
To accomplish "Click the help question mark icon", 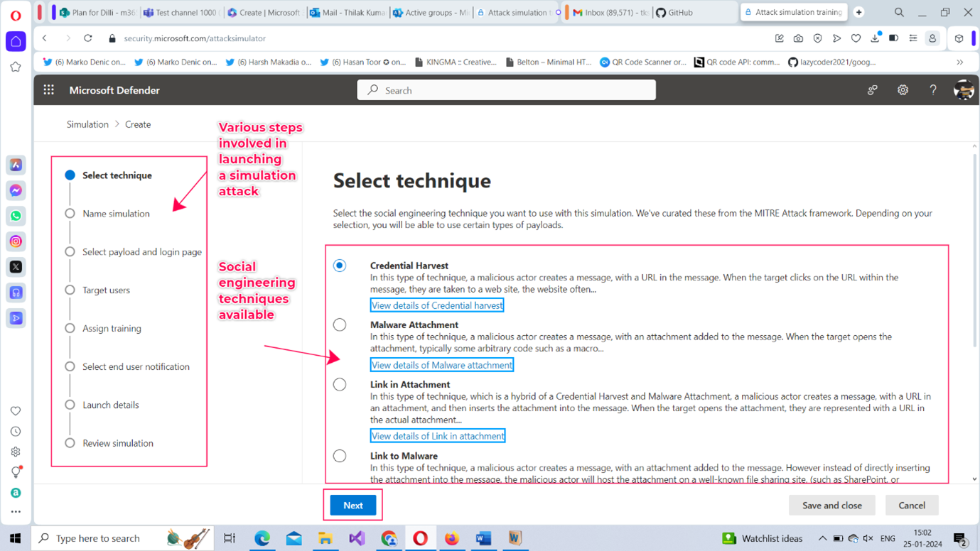I will pyautogui.click(x=933, y=90).
